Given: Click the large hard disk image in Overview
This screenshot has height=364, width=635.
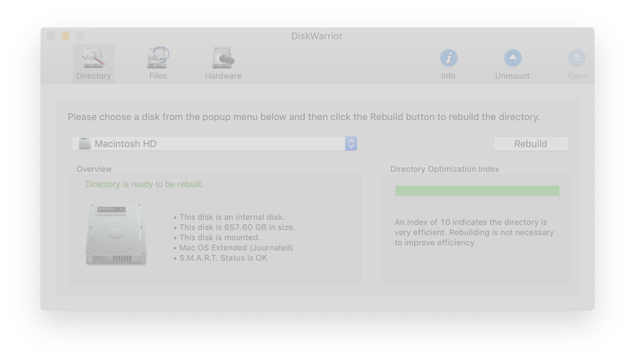Looking at the screenshot, I should [x=116, y=234].
